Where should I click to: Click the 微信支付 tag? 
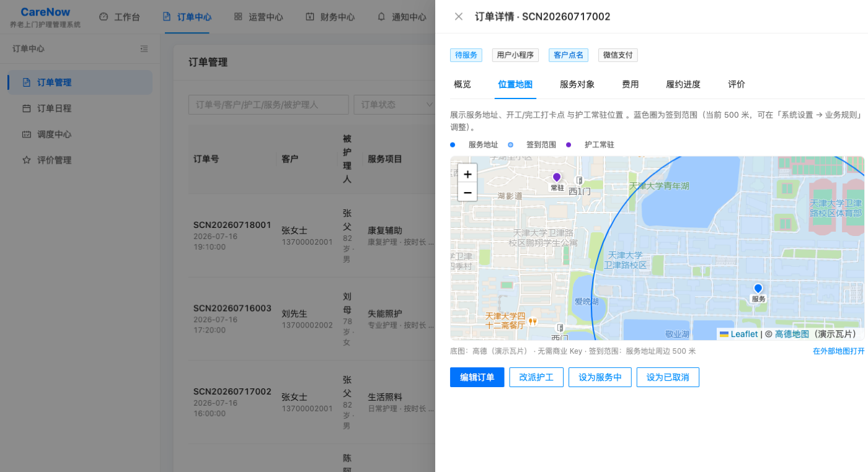[618, 55]
